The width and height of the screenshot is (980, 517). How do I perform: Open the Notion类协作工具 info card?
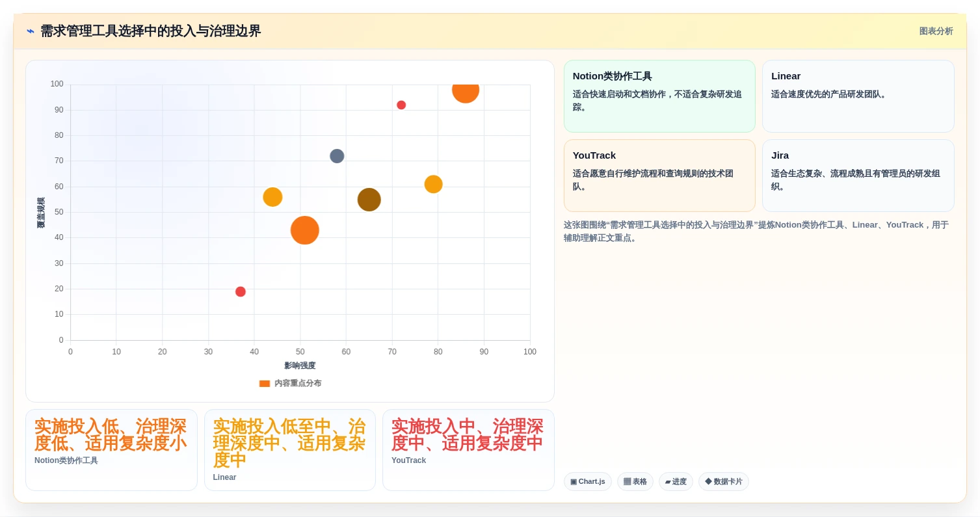point(659,96)
